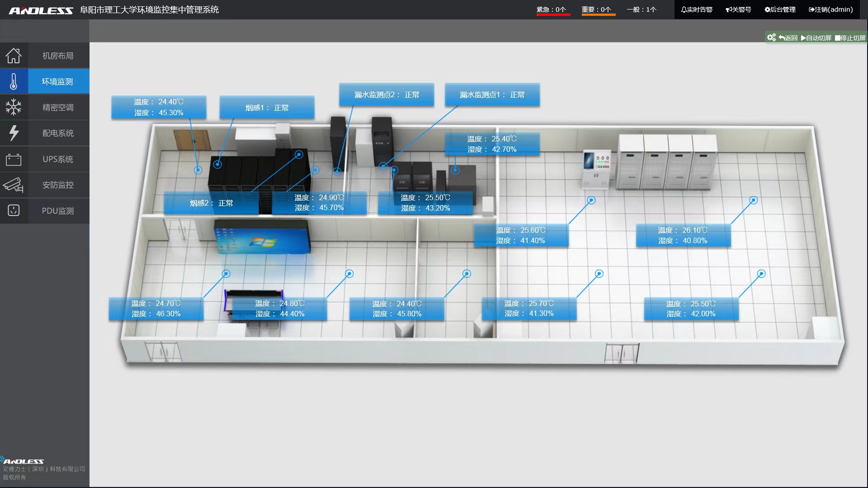This screenshot has height=488, width=868.
Task: Start 自动切屏 auto screen switching
Action: (x=816, y=38)
